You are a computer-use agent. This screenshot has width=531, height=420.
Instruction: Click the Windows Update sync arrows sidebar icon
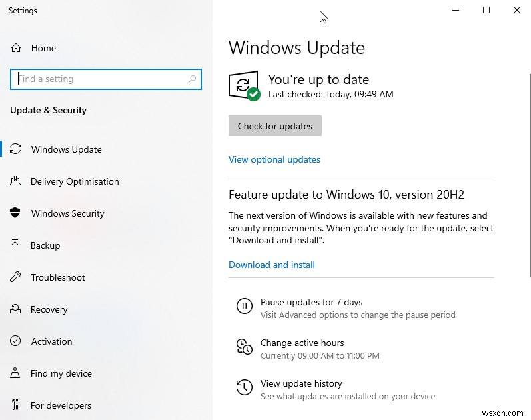(15, 149)
